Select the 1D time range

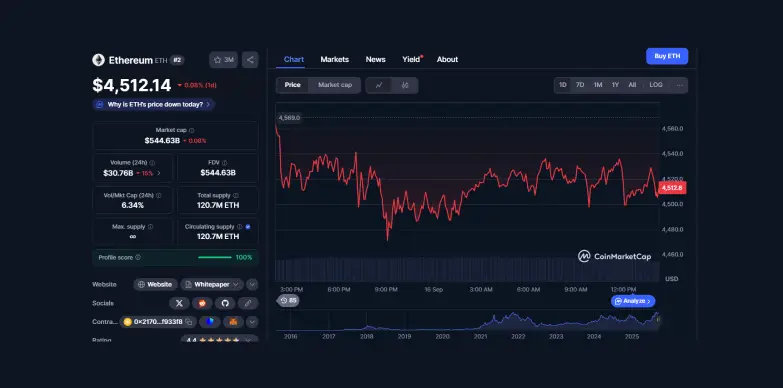pyautogui.click(x=563, y=85)
